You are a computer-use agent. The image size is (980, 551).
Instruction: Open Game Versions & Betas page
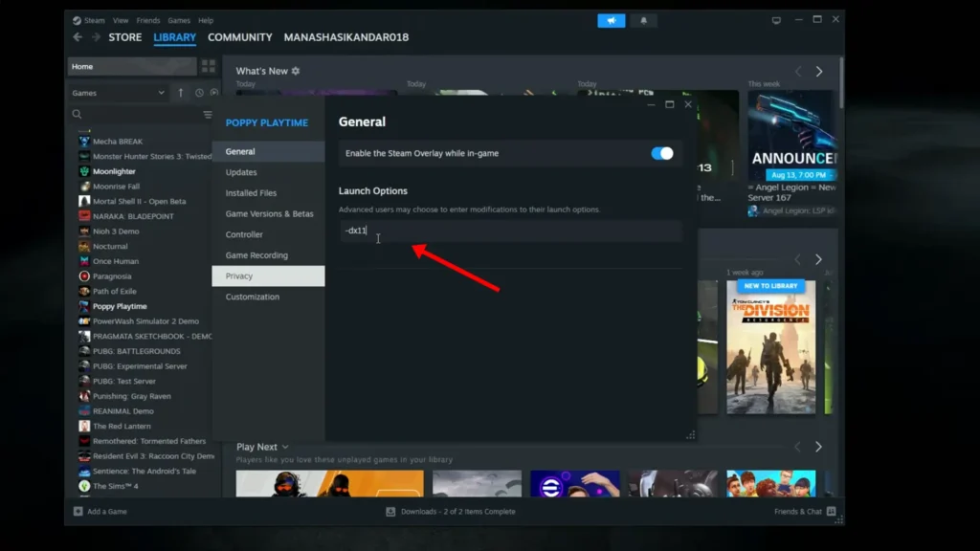click(x=268, y=213)
